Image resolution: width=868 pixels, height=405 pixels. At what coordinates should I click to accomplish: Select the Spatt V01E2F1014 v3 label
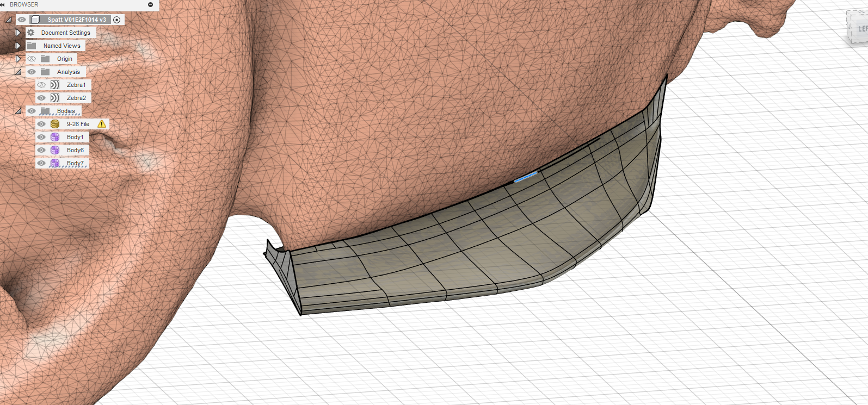pos(77,20)
